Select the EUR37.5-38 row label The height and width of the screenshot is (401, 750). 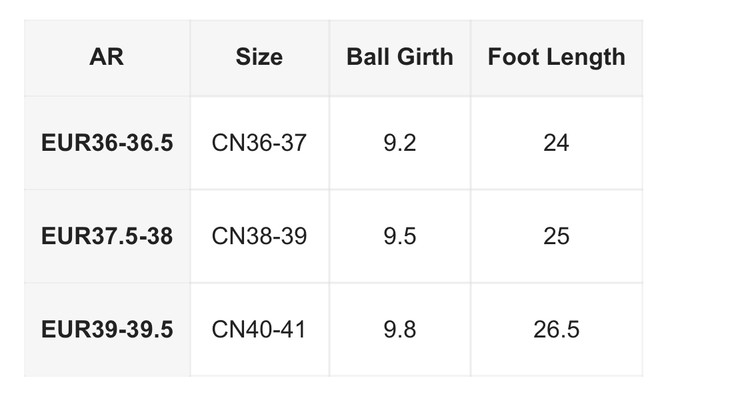pos(107,236)
